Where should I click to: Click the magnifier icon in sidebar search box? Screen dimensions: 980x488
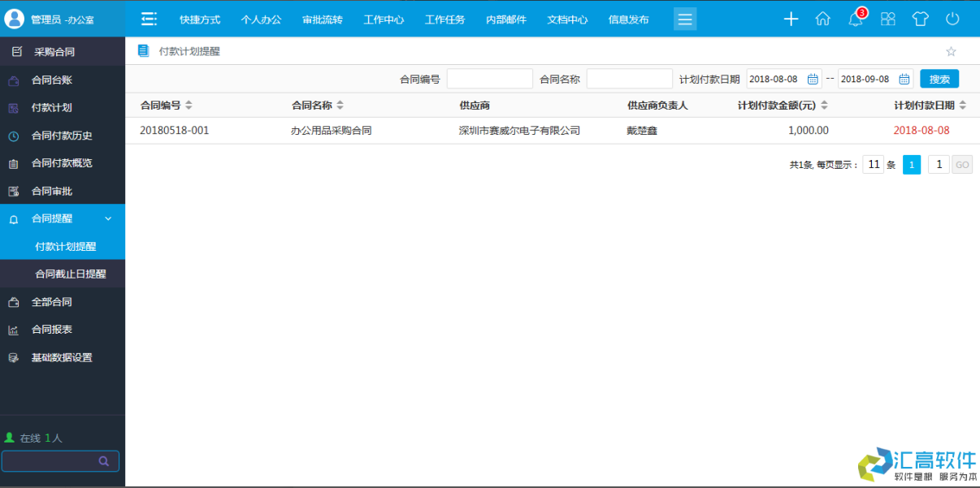[x=103, y=460]
